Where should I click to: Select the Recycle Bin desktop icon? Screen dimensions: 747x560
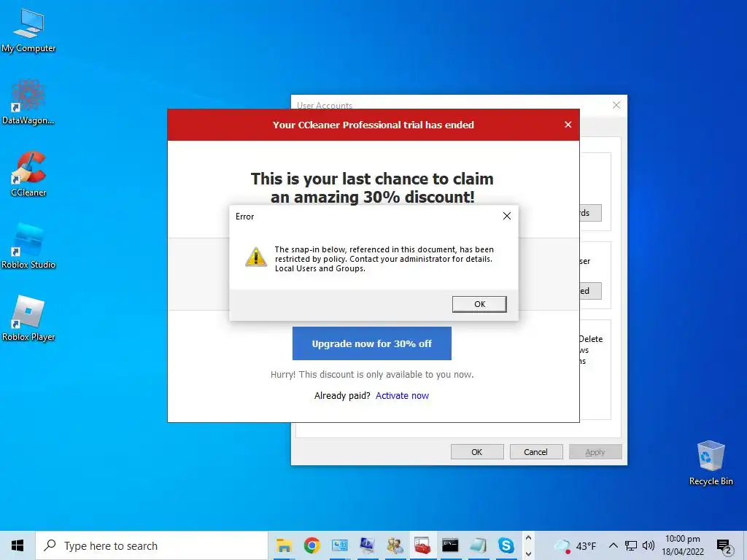click(711, 462)
